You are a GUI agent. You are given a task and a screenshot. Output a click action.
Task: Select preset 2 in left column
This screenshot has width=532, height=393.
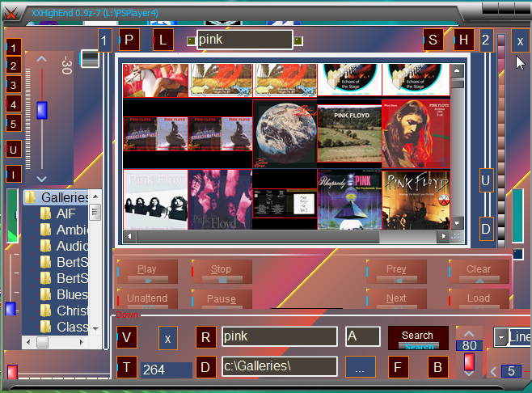14,65
